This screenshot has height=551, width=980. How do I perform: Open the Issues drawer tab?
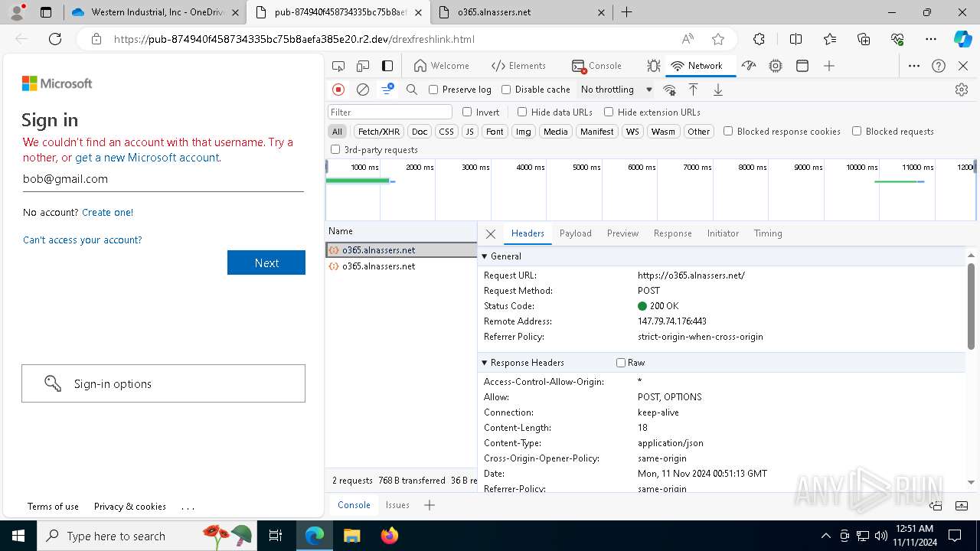(x=397, y=505)
